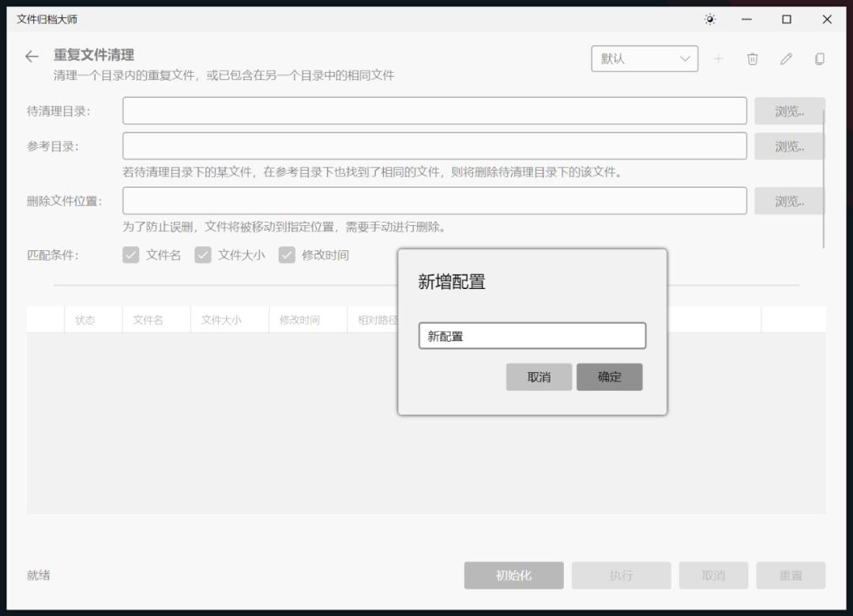Click the back arrow to return
This screenshot has width=853, height=616.
click(31, 56)
